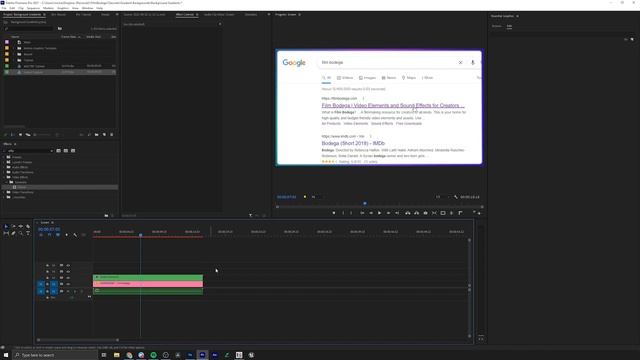Collapse the Video Effects folder
The width and height of the screenshot is (640, 360).
(x=4, y=177)
